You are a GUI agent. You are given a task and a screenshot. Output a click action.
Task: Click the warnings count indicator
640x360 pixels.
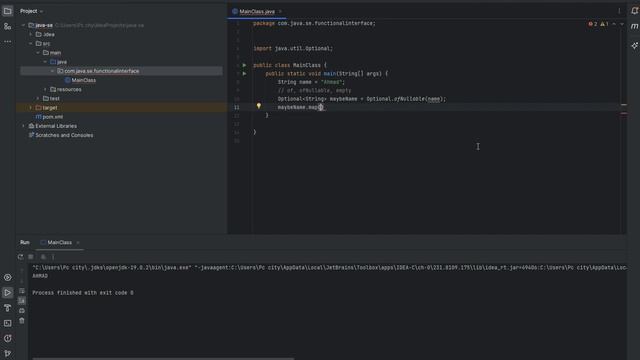click(x=604, y=24)
